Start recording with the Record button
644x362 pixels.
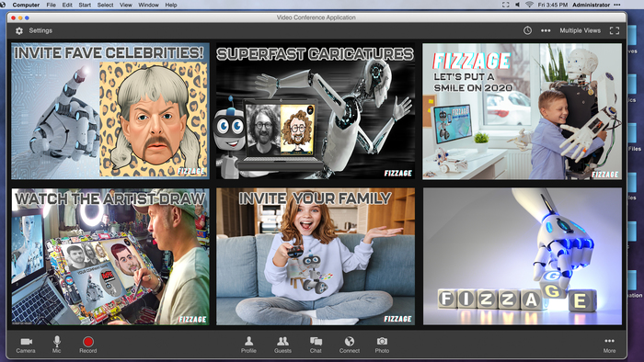point(88,345)
